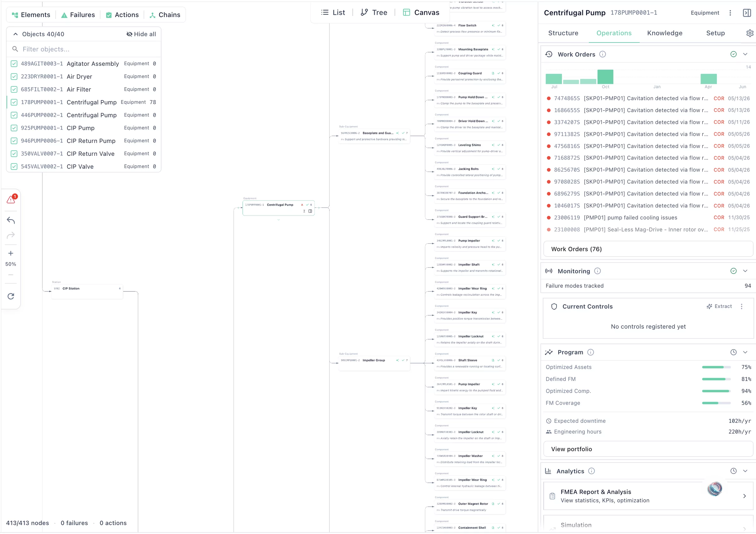Switch to the Structure tab
Image resolution: width=756 pixels, height=534 pixels.
click(563, 33)
